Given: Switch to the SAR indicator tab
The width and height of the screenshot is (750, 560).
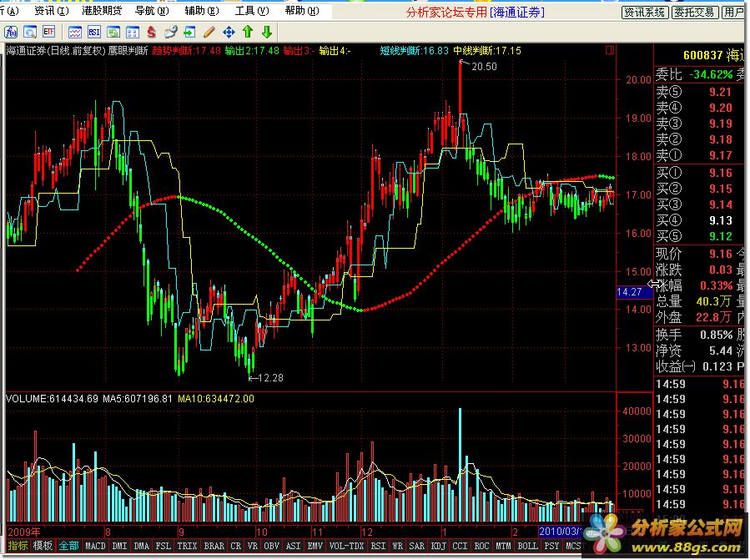Looking at the screenshot, I should point(416,546).
